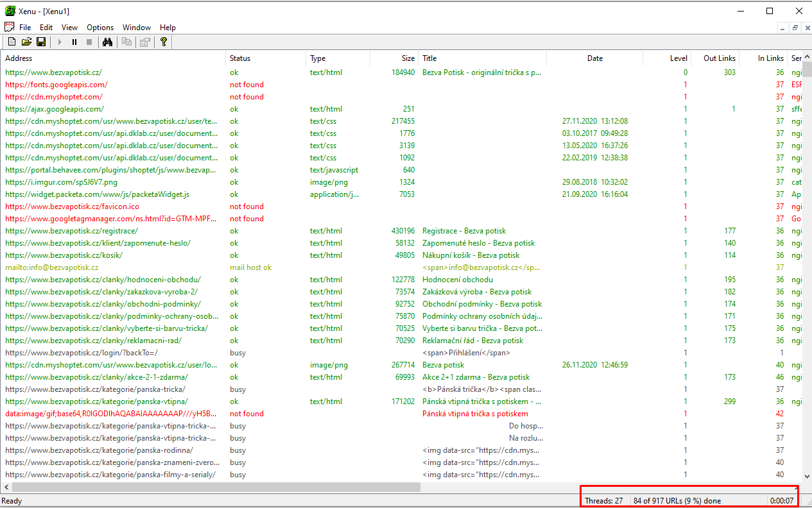Sort by the In Links column header
The image size is (812, 508).
pyautogui.click(x=764, y=58)
